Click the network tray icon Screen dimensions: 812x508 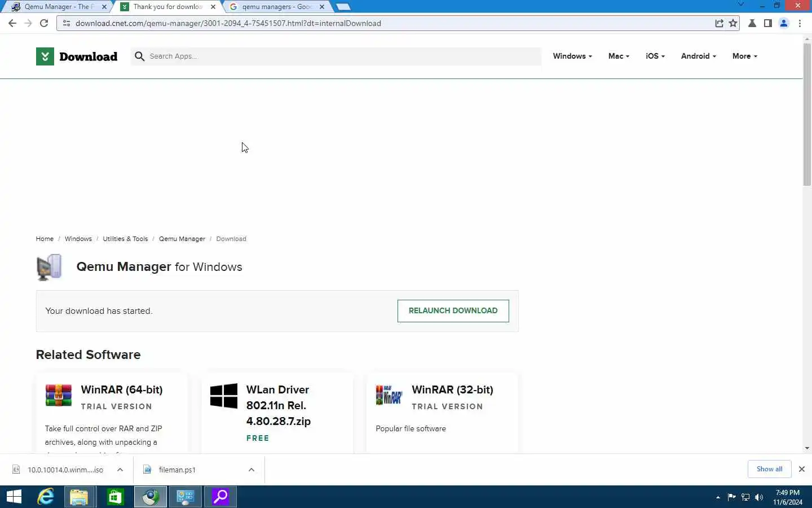pos(745,497)
